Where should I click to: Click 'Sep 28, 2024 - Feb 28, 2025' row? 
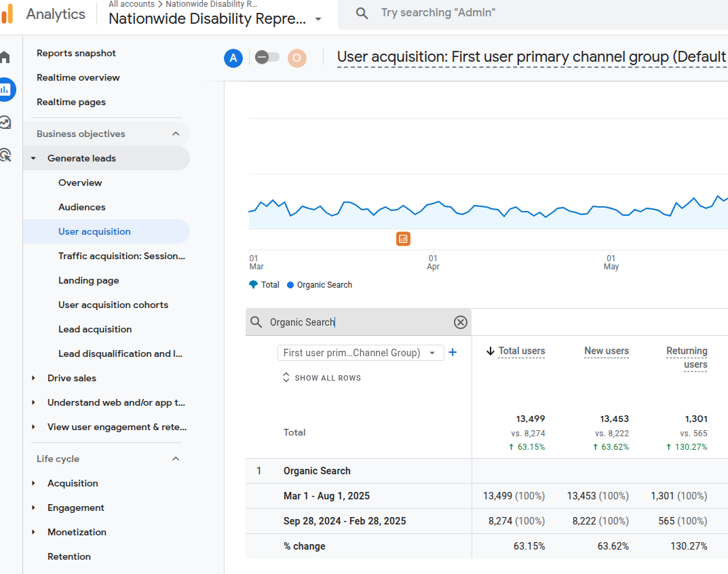[x=486, y=521]
